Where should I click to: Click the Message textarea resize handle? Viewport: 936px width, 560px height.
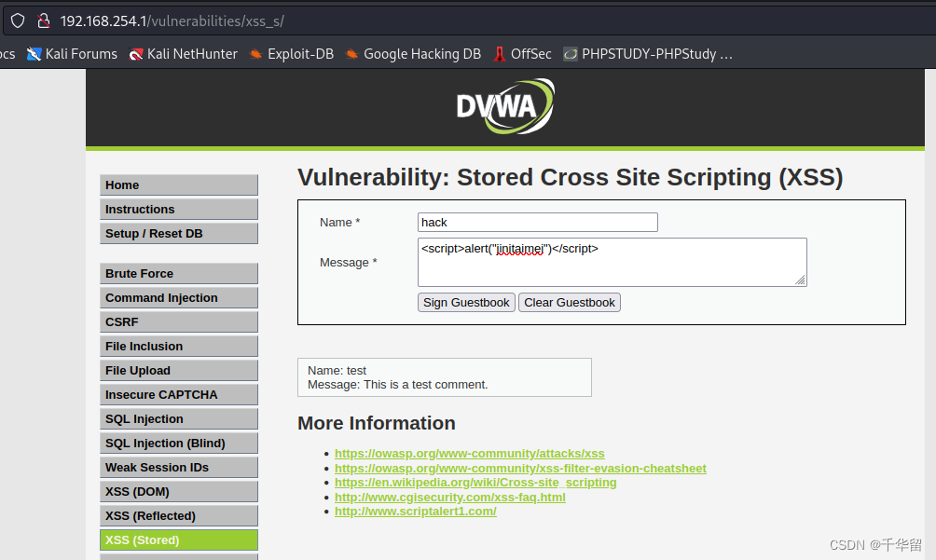pyautogui.click(x=801, y=280)
